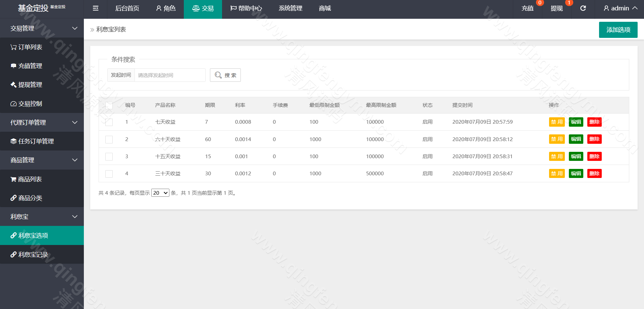
Task: Open 订单列表 with the cart icon
Action: (x=26, y=47)
